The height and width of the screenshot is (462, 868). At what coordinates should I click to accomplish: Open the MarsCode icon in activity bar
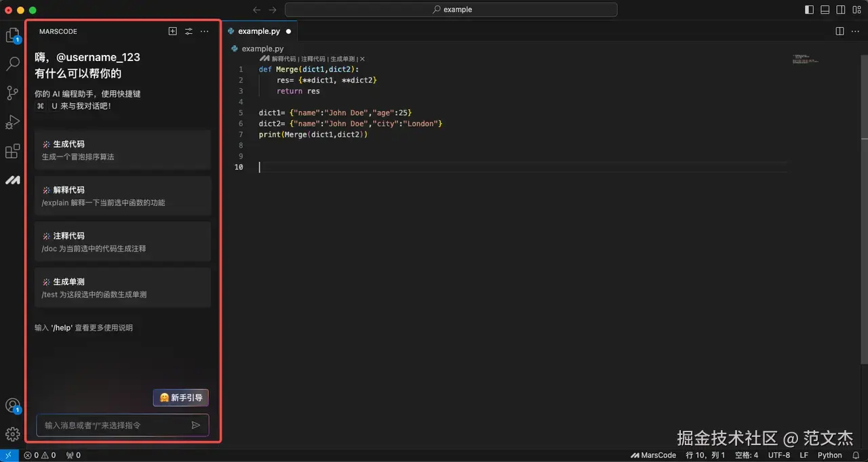coord(12,180)
